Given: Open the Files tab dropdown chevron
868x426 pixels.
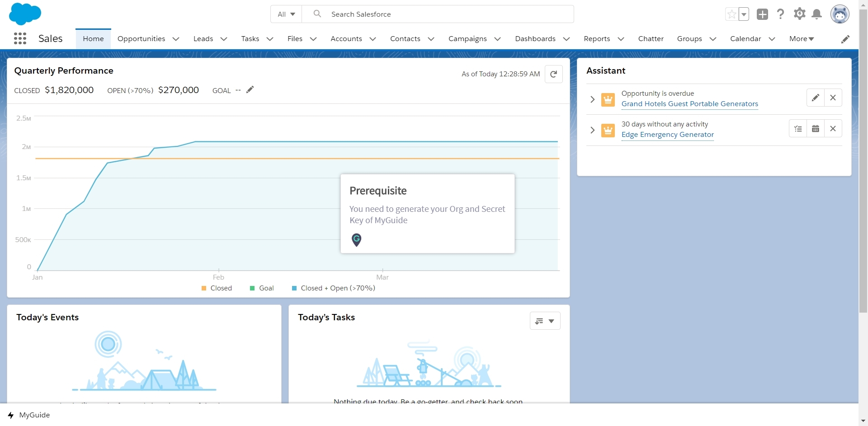Looking at the screenshot, I should tap(313, 39).
